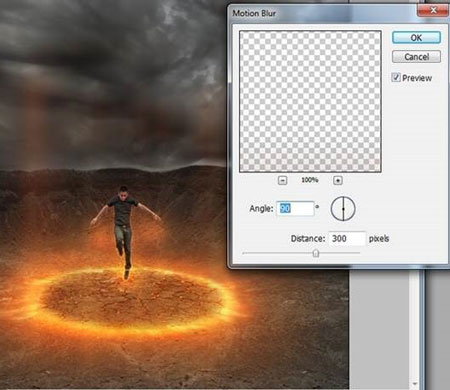
Task: Click the OK button in Motion Blur
Action: 416,38
